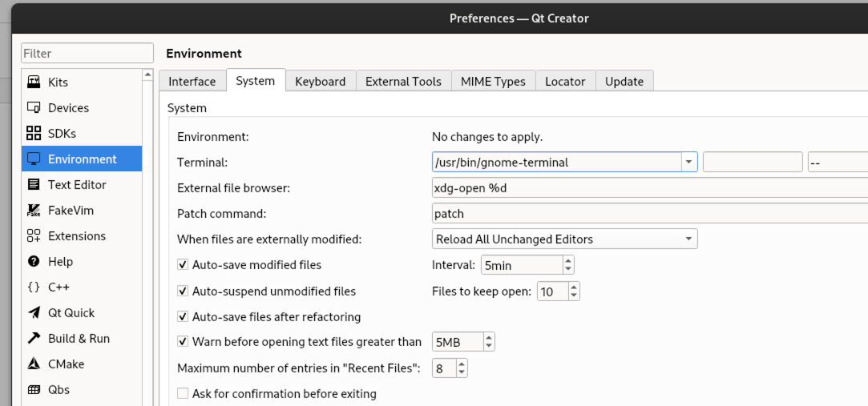Open Build & Run settings

82,339
